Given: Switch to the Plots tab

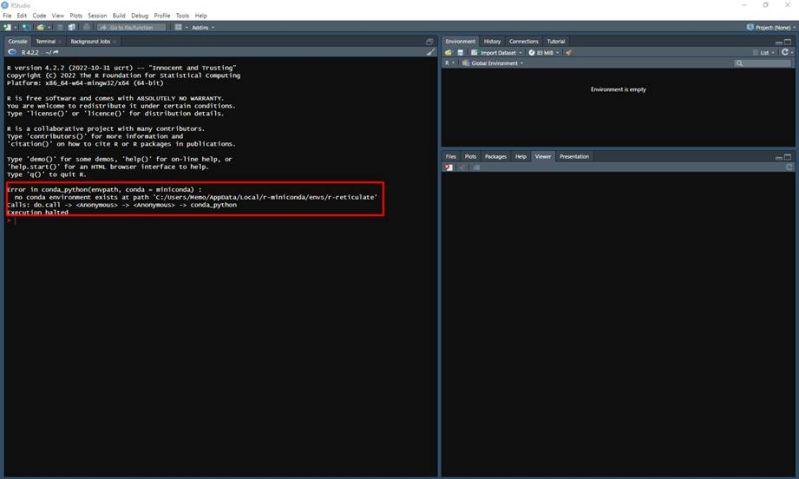Looking at the screenshot, I should (470, 156).
